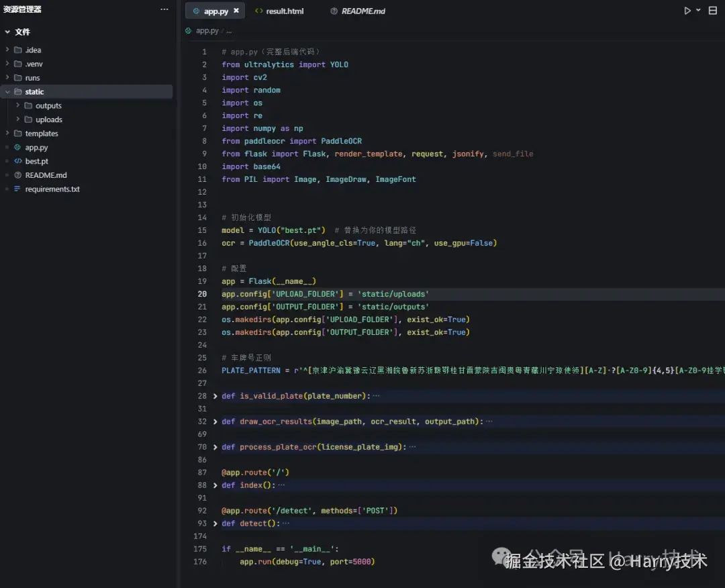Screen dimensions: 725x588
Task: Click 'from paddleocr import PaddleOCR' line
Action: 292,141
